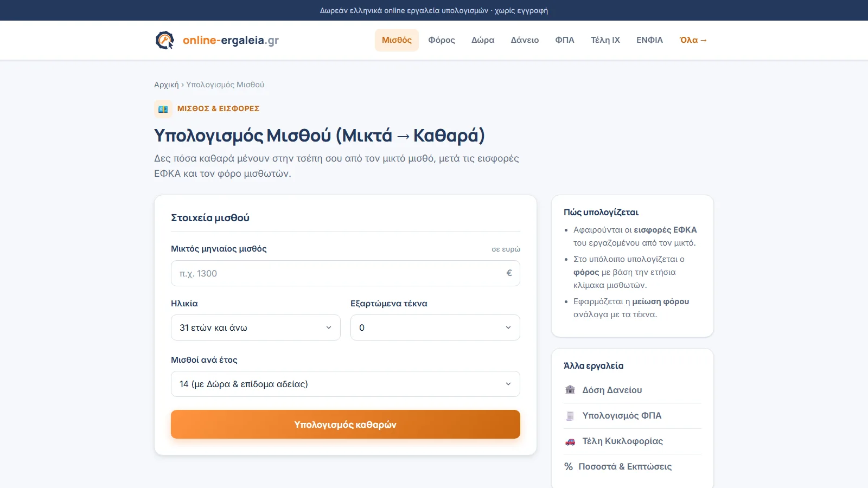The height and width of the screenshot is (488, 868).
Task: Open the Ποσοστά & Εκπτώσεις tool link
Action: pos(633,467)
